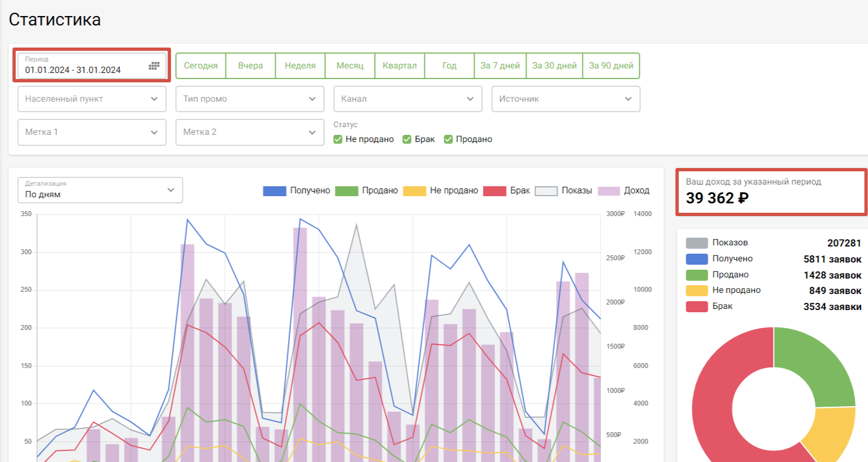The width and height of the screenshot is (868, 462).
Task: Toggle Получено series in chart legend
Action: point(297,191)
